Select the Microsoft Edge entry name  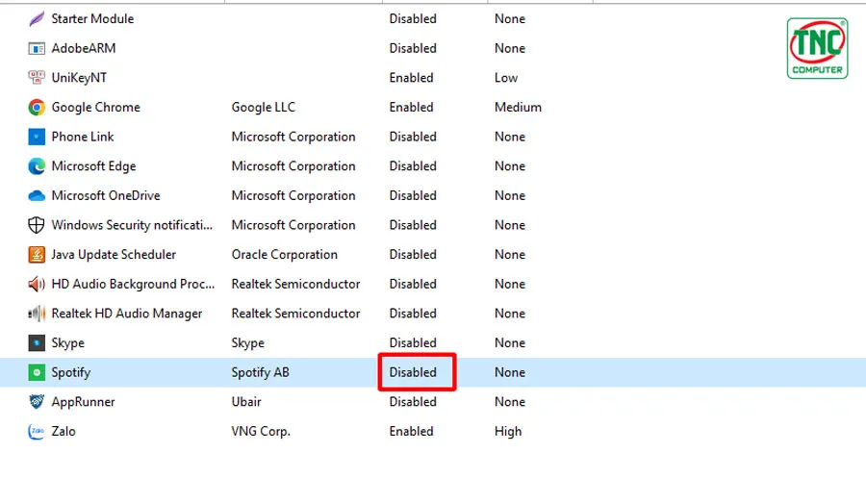coord(94,166)
